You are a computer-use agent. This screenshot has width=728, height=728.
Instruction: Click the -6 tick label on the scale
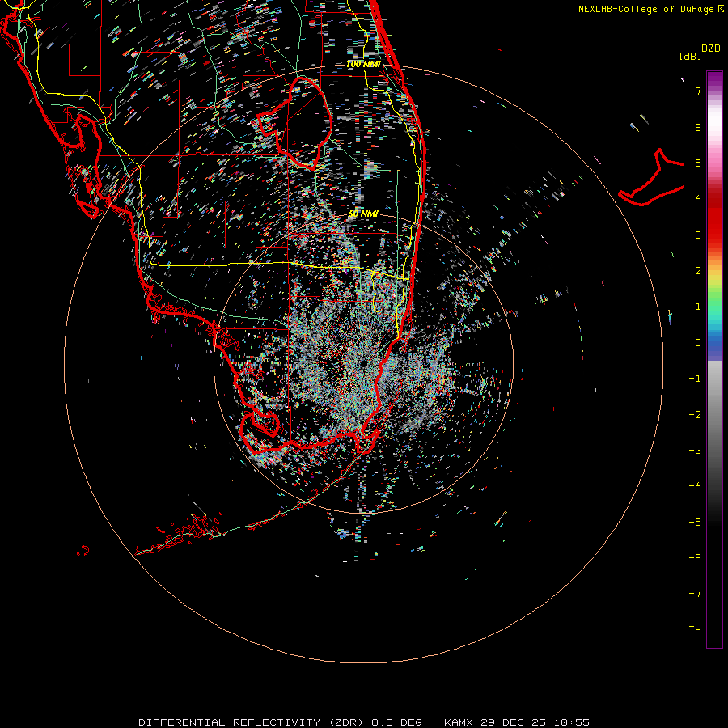tap(695, 558)
